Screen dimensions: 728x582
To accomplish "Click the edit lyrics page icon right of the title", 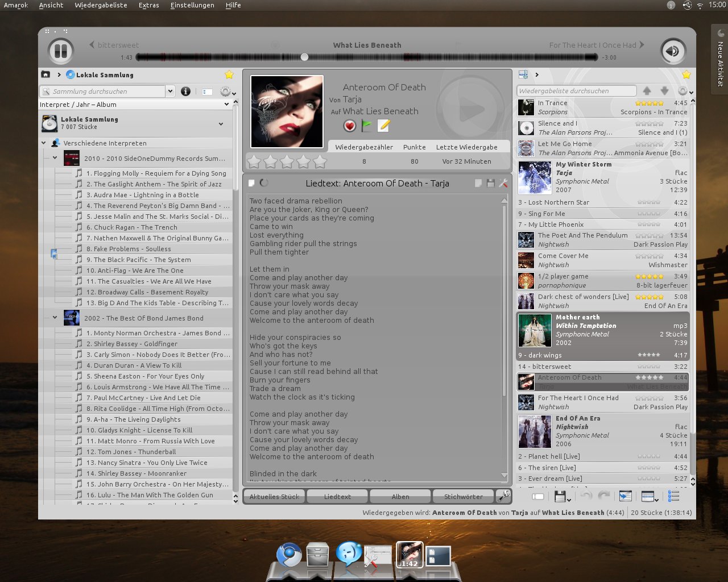I will (x=478, y=183).
